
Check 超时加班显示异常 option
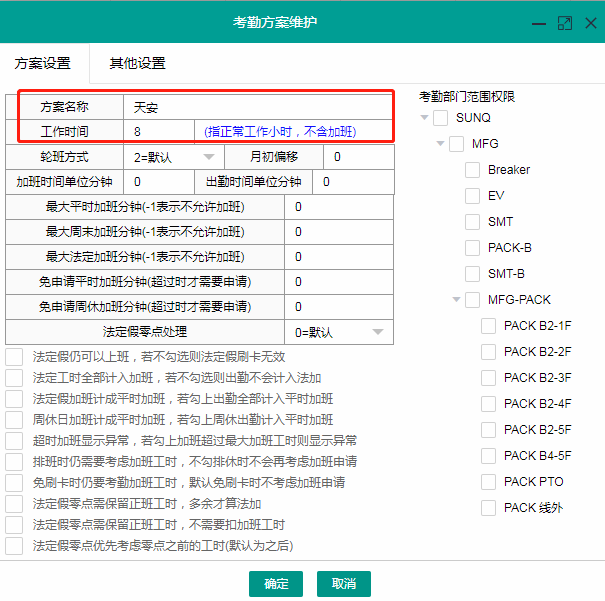(14, 441)
